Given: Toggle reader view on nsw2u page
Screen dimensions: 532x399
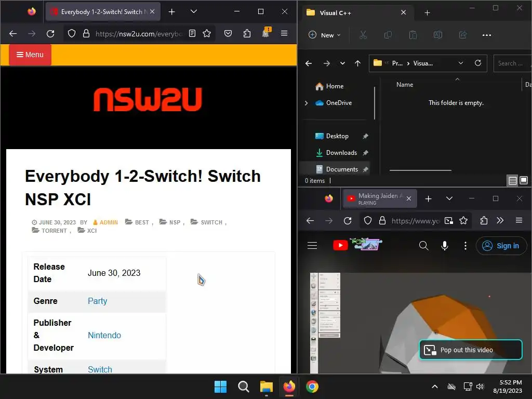Looking at the screenshot, I should click(x=192, y=33).
